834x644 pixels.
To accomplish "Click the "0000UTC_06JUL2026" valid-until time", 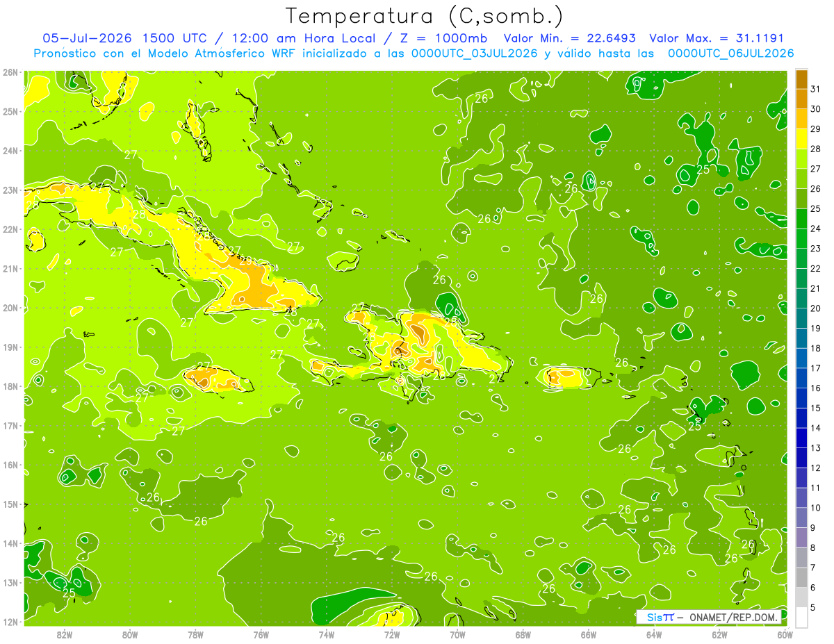I will click(730, 53).
